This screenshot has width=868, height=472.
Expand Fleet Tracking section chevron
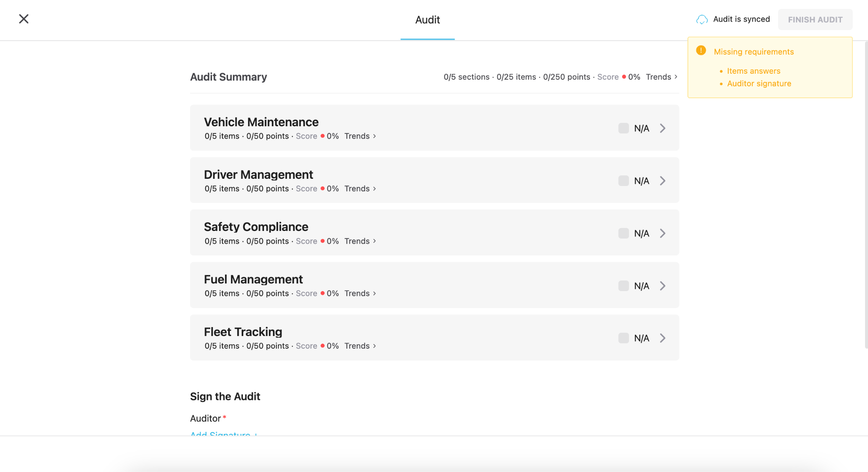[662, 338]
